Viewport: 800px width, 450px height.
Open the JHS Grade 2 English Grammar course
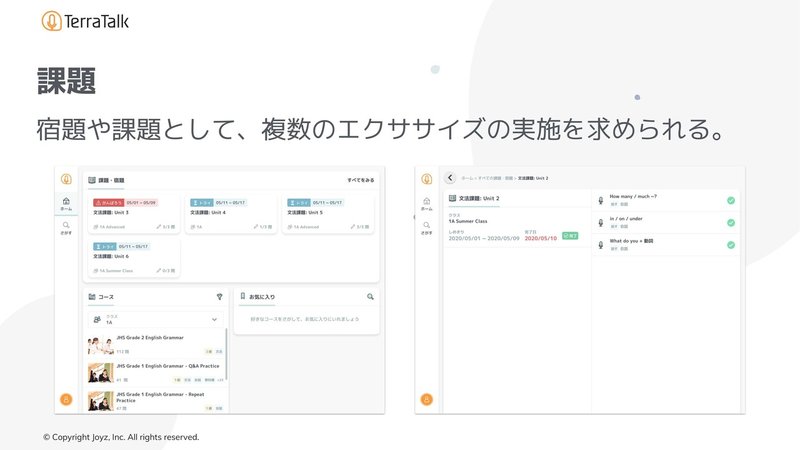(x=156, y=344)
